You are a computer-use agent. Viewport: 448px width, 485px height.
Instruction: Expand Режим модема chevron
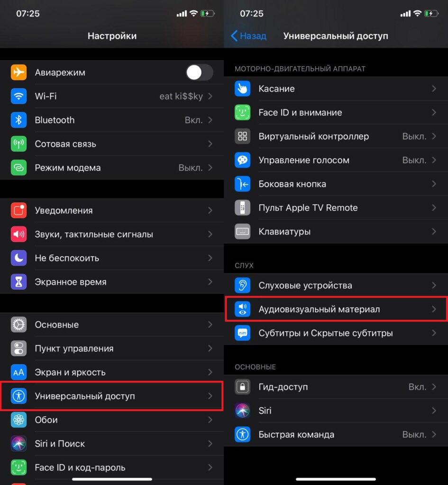point(210,168)
